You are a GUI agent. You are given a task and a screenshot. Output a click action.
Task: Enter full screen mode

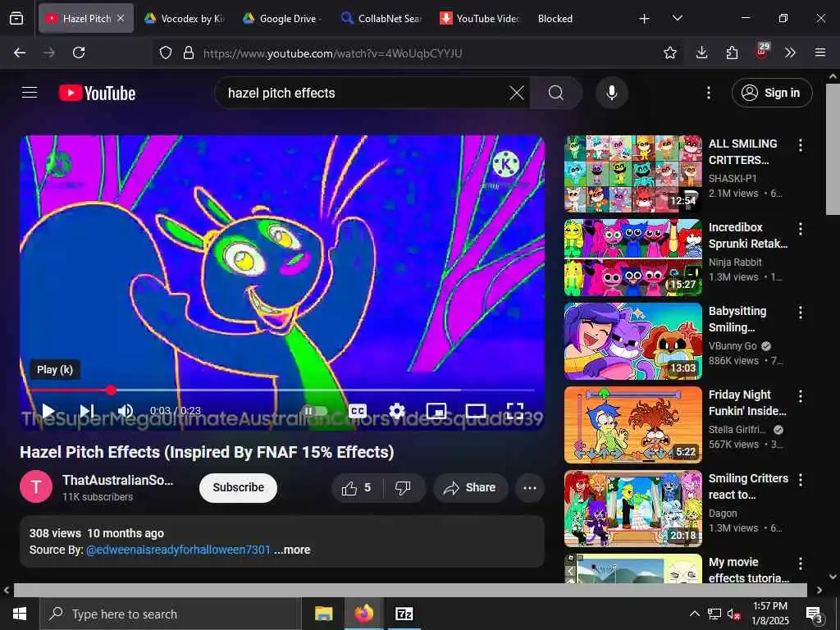click(x=515, y=411)
